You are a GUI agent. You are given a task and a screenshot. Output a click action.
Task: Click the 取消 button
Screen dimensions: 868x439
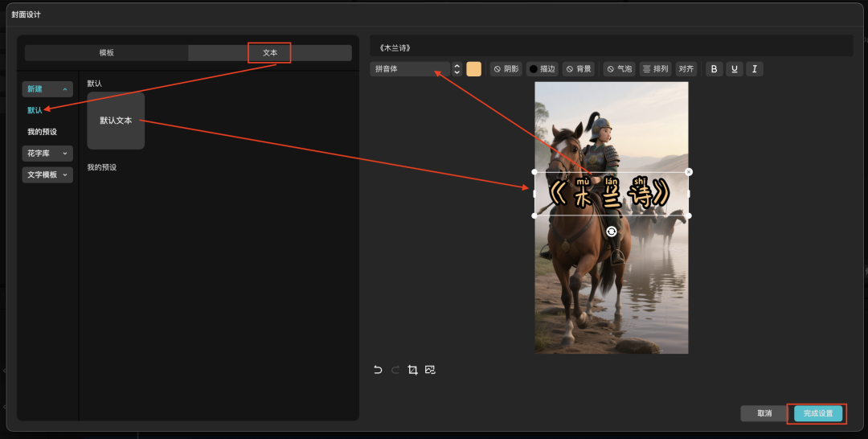coord(764,413)
